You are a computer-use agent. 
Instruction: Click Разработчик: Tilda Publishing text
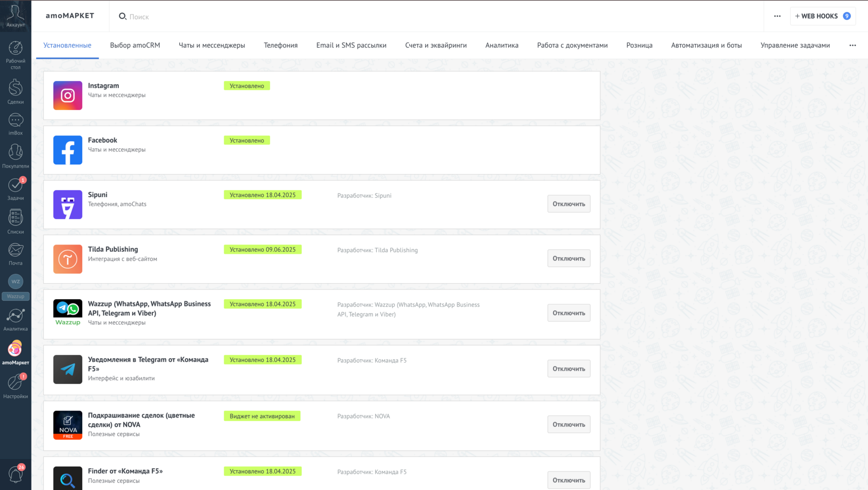378,250
